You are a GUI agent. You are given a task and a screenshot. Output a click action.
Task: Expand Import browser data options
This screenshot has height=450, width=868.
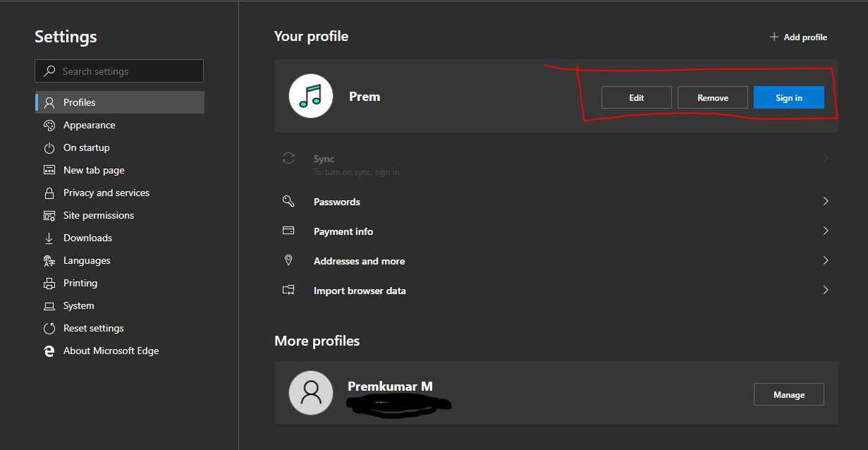click(825, 290)
